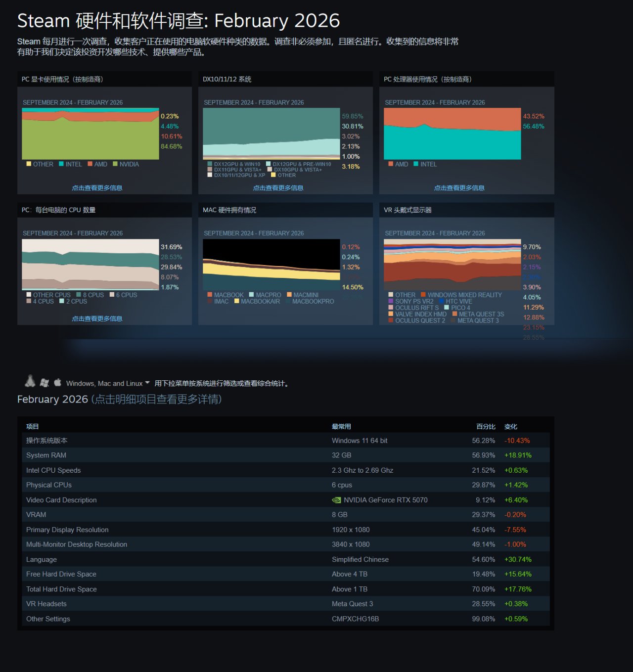This screenshot has width=633, height=672.
Task: Click the Windows logo platform icon
Action: [x=45, y=383]
